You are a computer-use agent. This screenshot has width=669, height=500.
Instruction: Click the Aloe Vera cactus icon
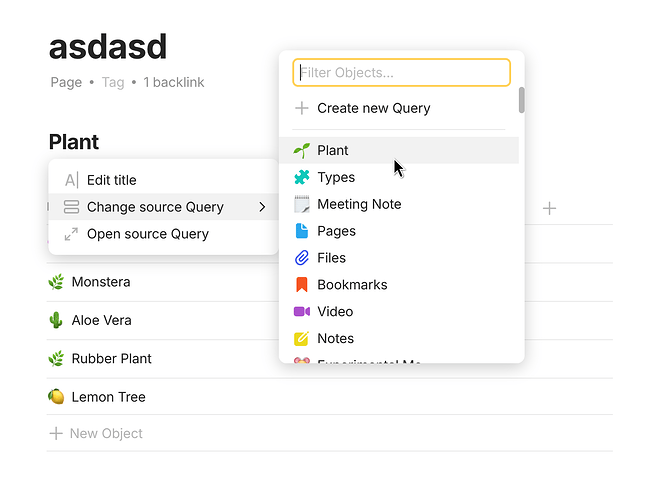point(56,320)
